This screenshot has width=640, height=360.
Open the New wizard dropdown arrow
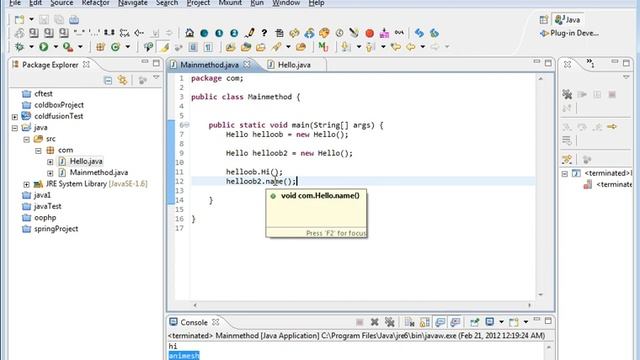31,20
